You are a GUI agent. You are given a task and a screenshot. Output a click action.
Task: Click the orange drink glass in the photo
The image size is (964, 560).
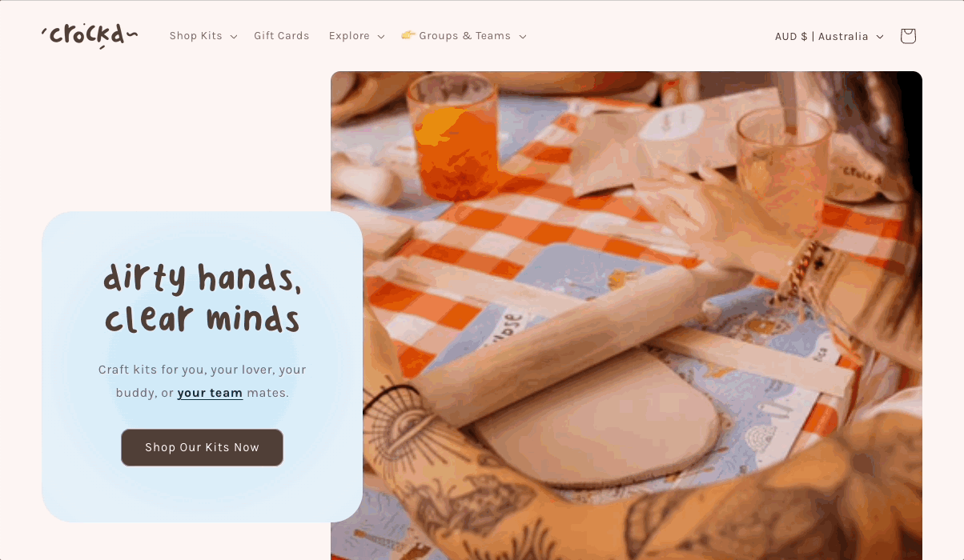pos(452,140)
